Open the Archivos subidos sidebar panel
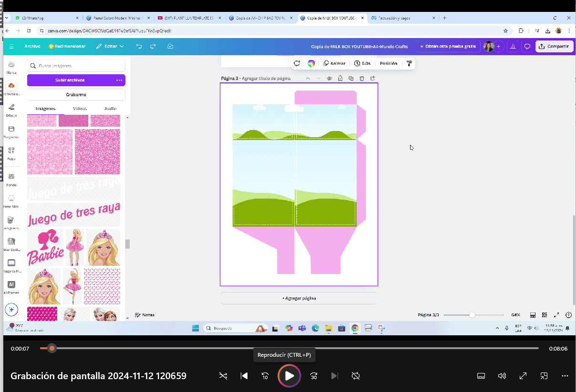This screenshot has width=576, height=392. 11,89
